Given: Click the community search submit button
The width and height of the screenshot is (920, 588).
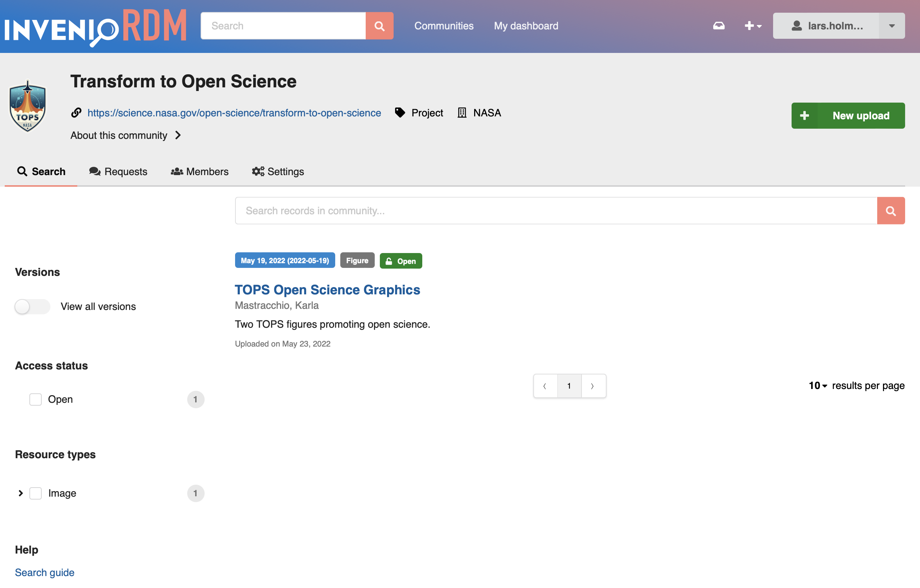Looking at the screenshot, I should 891,211.
